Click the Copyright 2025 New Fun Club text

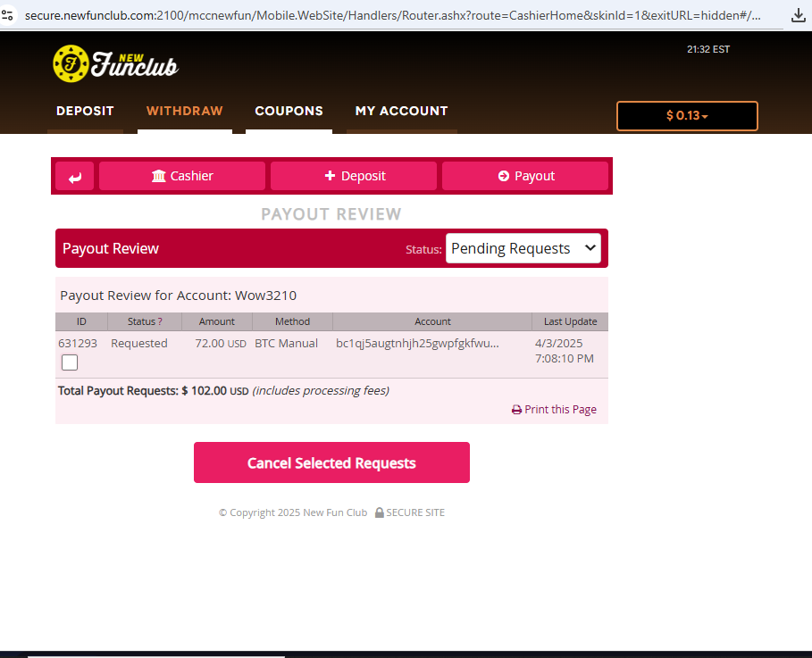[x=293, y=512]
